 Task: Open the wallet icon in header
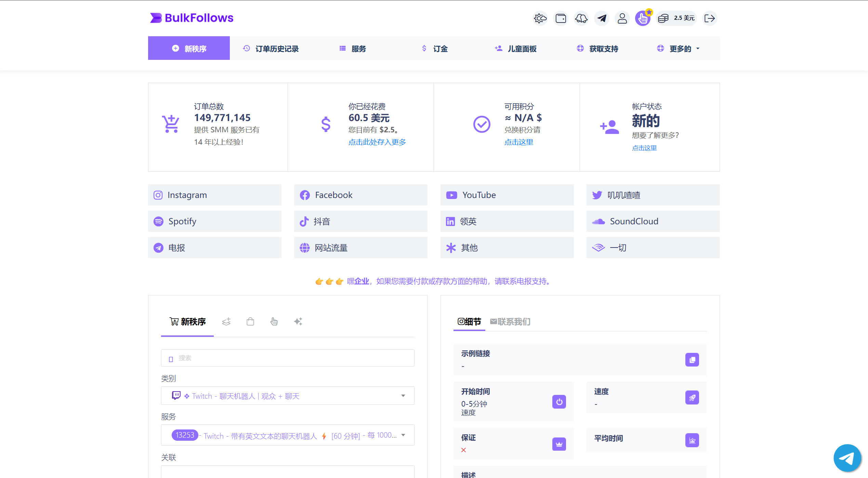pyautogui.click(x=561, y=18)
